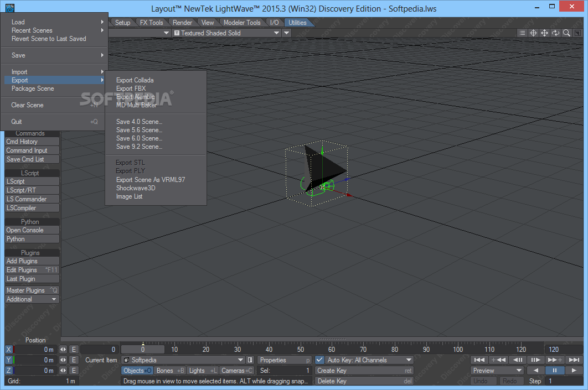The image size is (588, 390).
Task: Expand the Additional plugins dropdown
Action: pyautogui.click(x=32, y=299)
